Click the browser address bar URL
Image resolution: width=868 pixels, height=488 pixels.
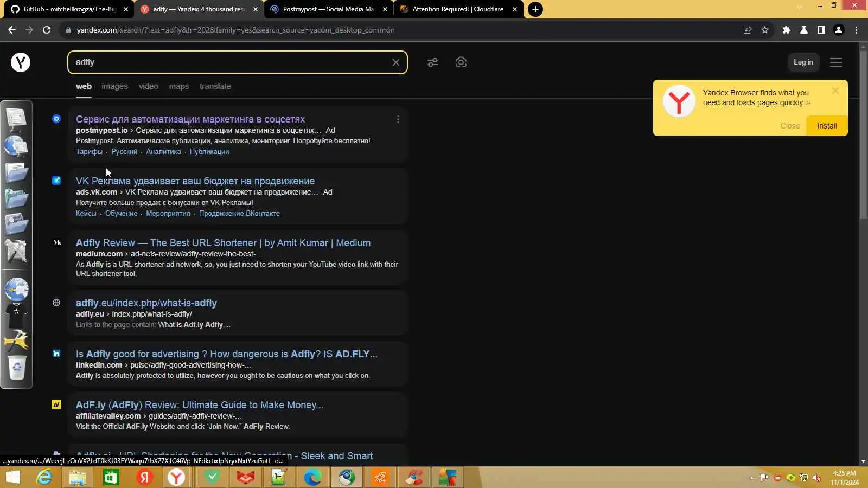click(235, 30)
